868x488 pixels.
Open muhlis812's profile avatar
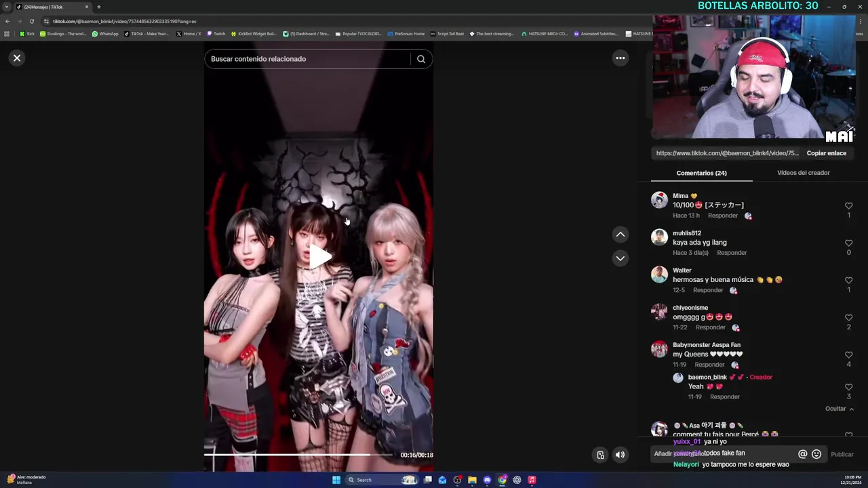(659, 237)
